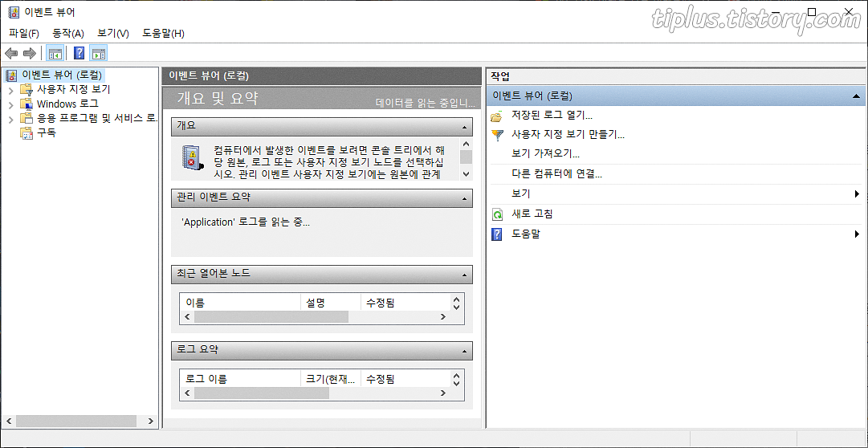This screenshot has height=448, width=868.
Task: Click the 이벤트 뷰어 title bar app icon
Action: [x=14, y=11]
